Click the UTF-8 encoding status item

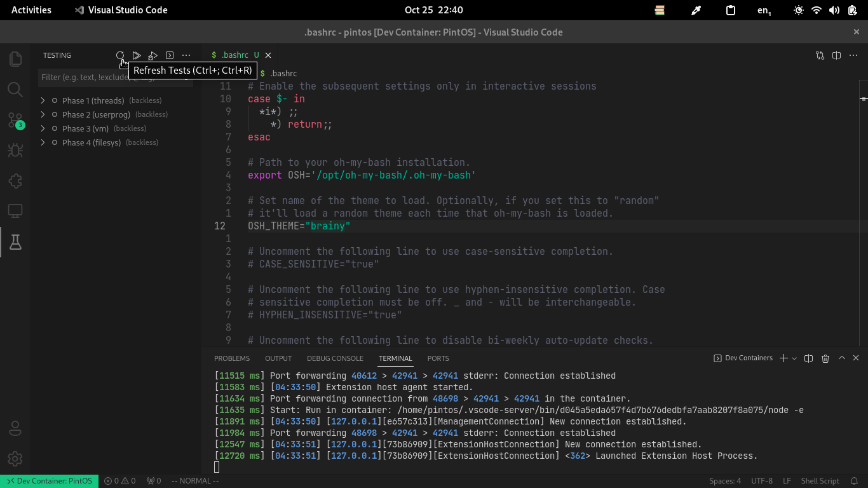click(762, 481)
